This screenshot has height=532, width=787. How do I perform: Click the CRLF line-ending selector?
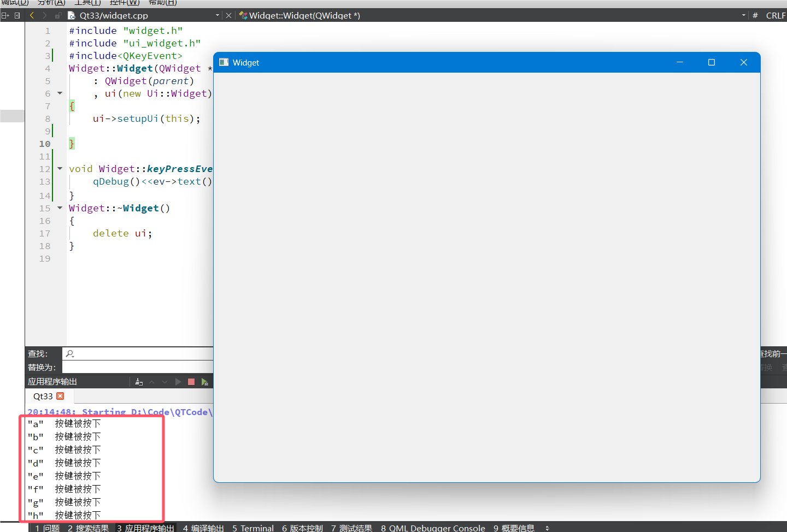(x=776, y=15)
